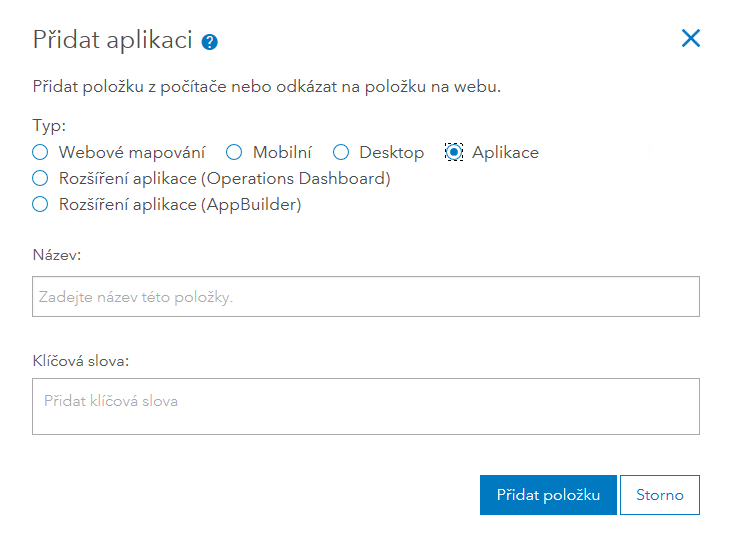
Task: Click the Typ: label
Action: pos(49,128)
